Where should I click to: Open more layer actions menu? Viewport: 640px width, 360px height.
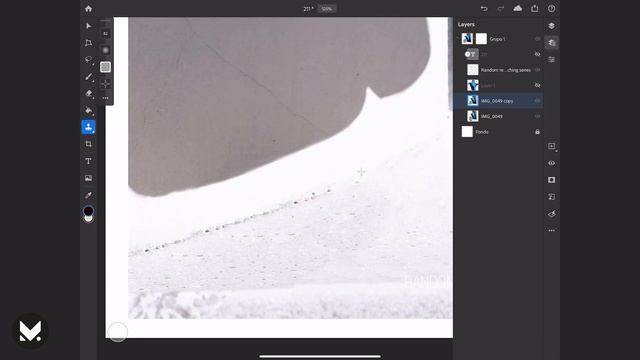click(x=551, y=231)
